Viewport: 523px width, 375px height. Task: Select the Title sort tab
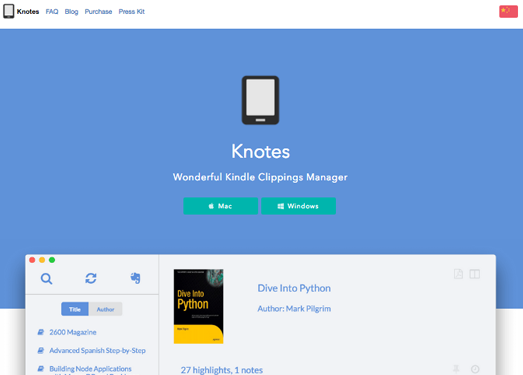click(75, 309)
